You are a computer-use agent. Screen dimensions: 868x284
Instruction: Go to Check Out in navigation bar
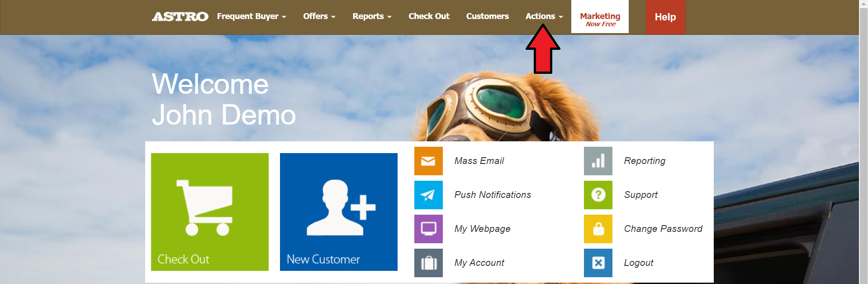429,16
